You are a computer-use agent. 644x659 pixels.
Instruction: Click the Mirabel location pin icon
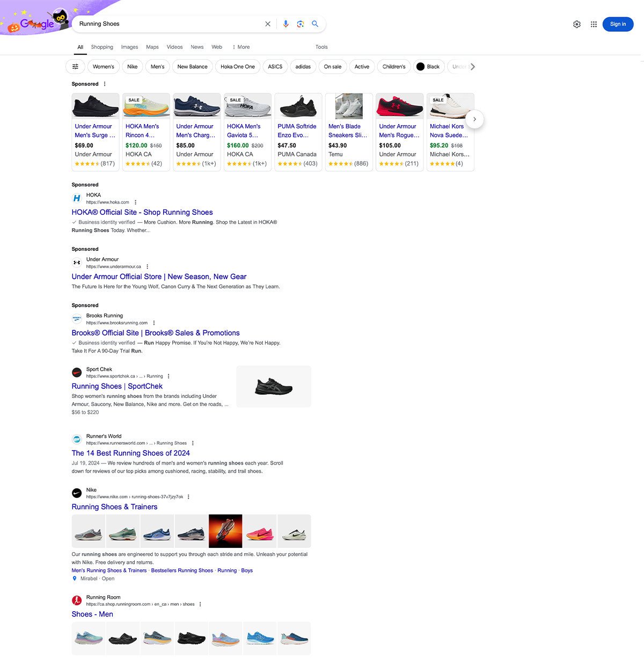(75, 578)
